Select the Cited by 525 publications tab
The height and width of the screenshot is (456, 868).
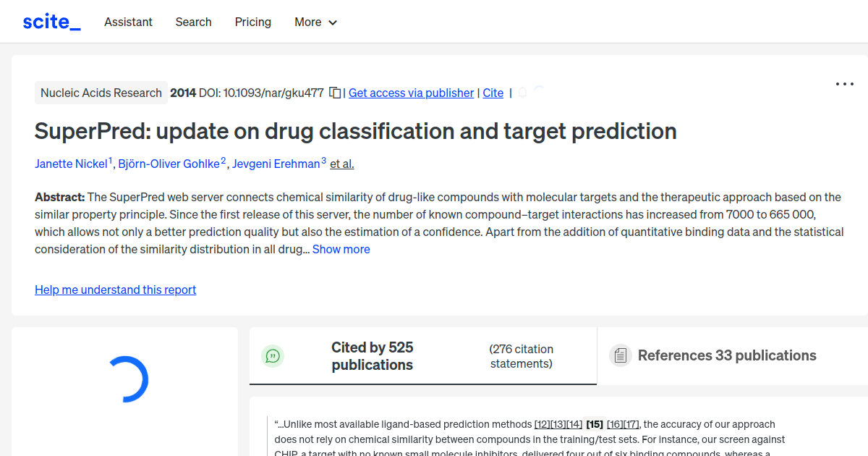click(372, 356)
